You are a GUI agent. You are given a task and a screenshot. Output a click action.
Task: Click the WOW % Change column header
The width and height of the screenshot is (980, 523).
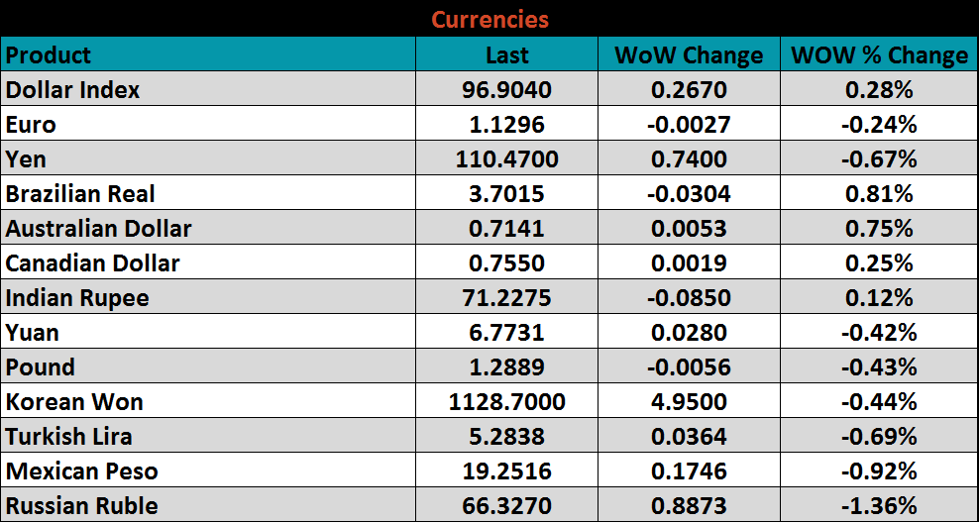[879, 55]
